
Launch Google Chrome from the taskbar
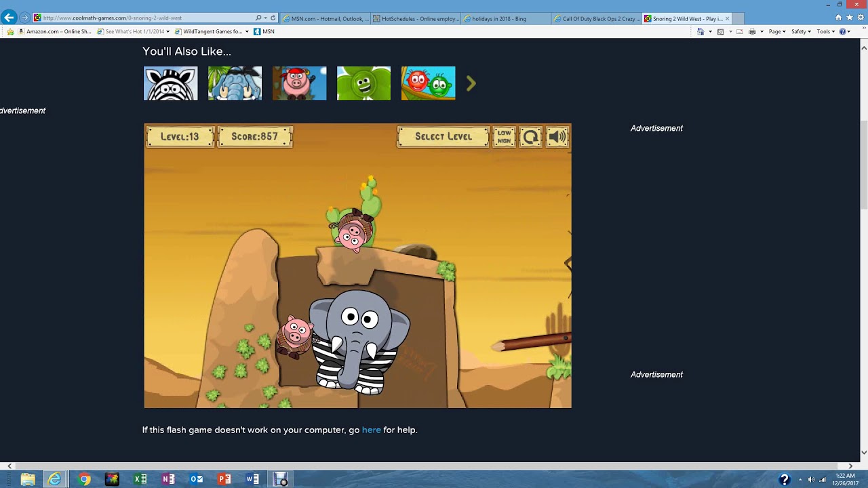(84, 479)
